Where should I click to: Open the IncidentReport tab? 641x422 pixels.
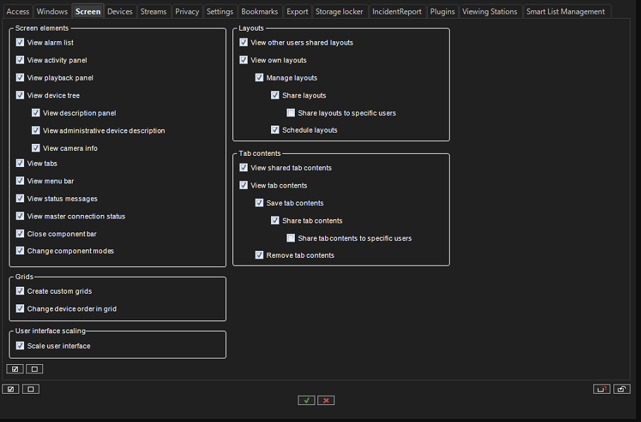pos(397,11)
